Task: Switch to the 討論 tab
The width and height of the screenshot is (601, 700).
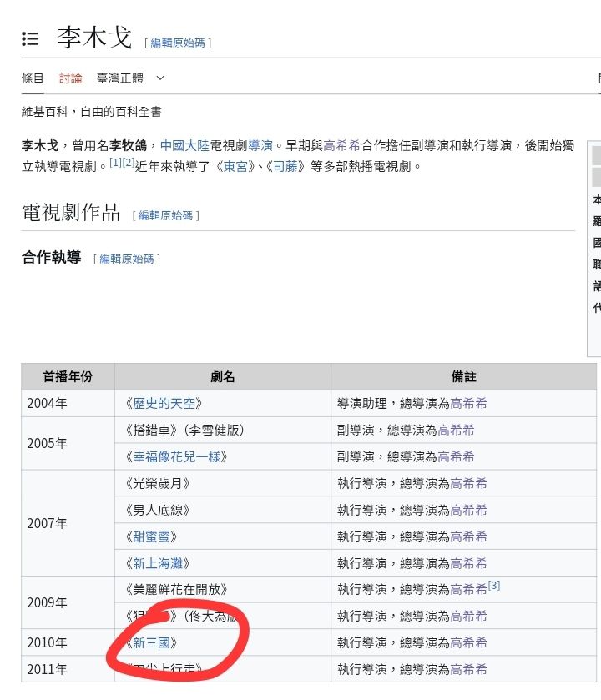Action: 71,78
